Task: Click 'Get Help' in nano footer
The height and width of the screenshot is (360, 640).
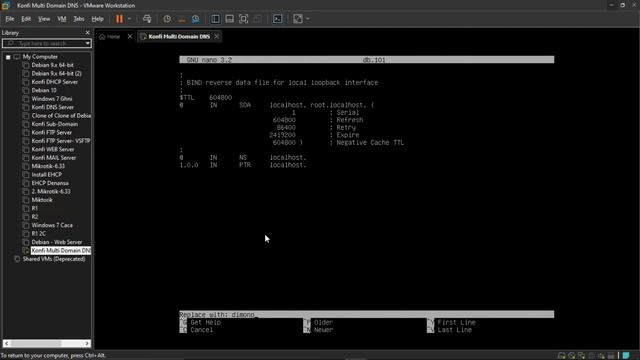Action: [x=205, y=322]
